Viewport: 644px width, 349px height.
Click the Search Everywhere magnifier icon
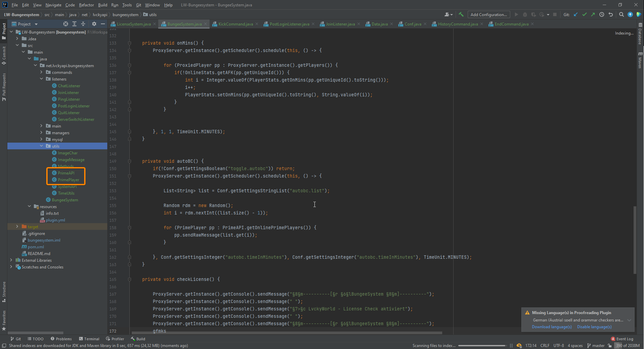(x=621, y=14)
